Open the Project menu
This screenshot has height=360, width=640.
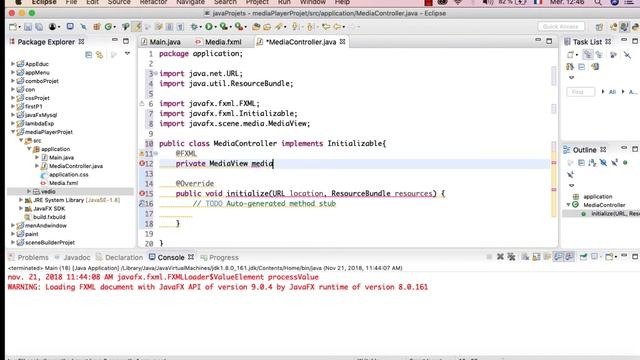(257, 2)
